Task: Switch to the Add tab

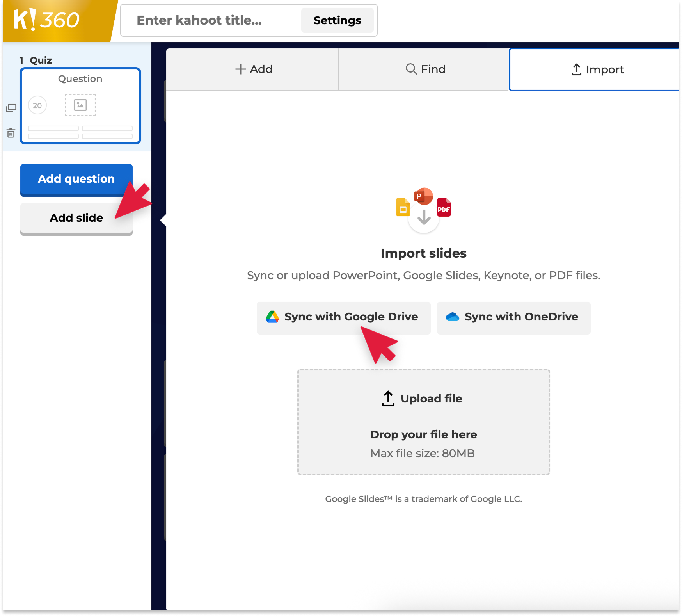Action: tap(252, 69)
